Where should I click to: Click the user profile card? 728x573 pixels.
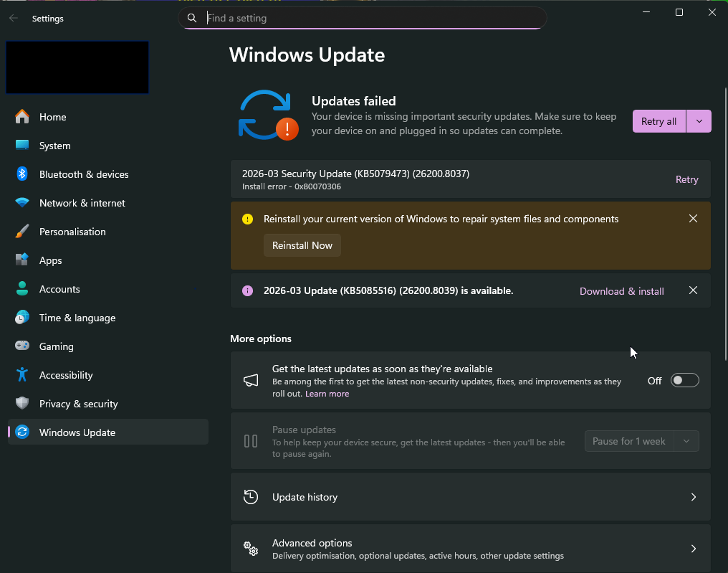[77, 67]
